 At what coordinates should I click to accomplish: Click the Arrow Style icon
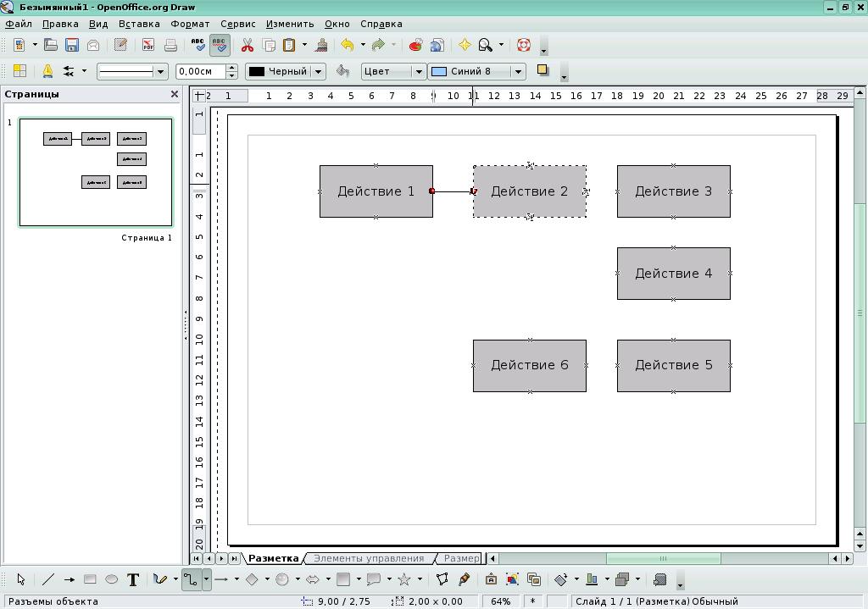click(69, 71)
